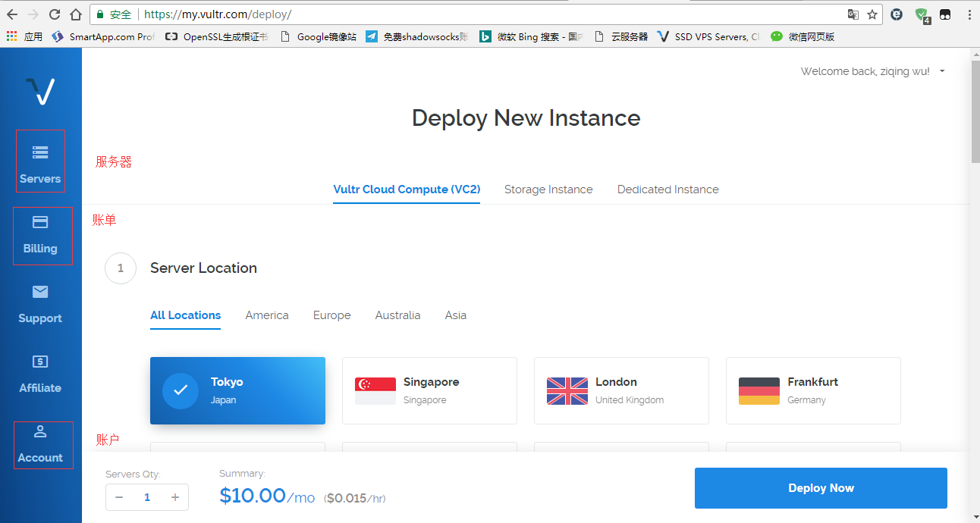Image resolution: width=980 pixels, height=523 pixels.
Task: Select the London server location
Action: (621, 390)
